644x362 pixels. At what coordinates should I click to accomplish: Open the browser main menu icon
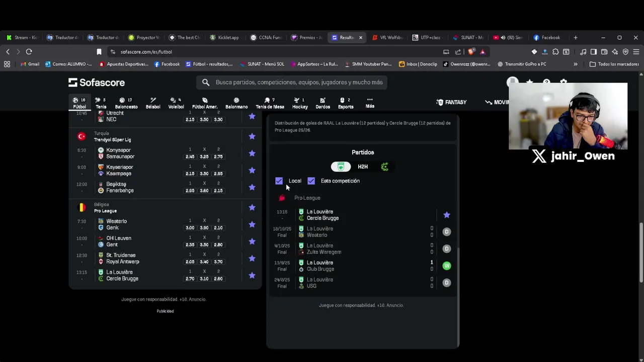pos(636,52)
